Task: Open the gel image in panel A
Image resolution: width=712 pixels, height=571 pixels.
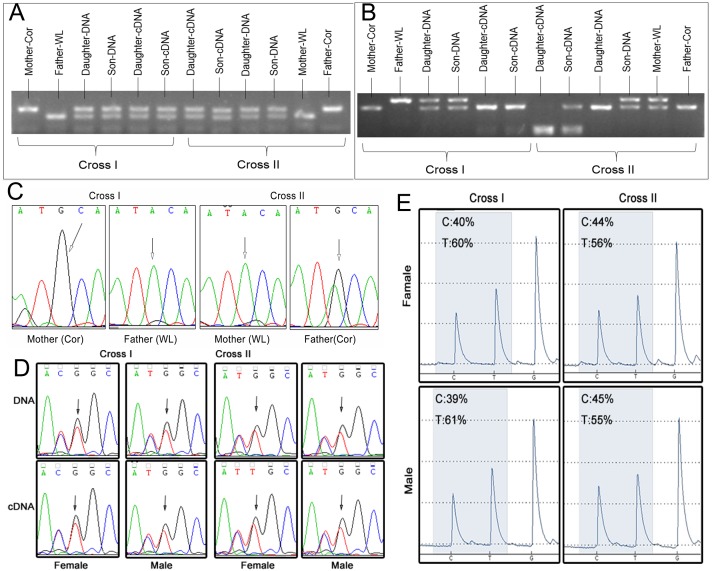Action: (181, 112)
